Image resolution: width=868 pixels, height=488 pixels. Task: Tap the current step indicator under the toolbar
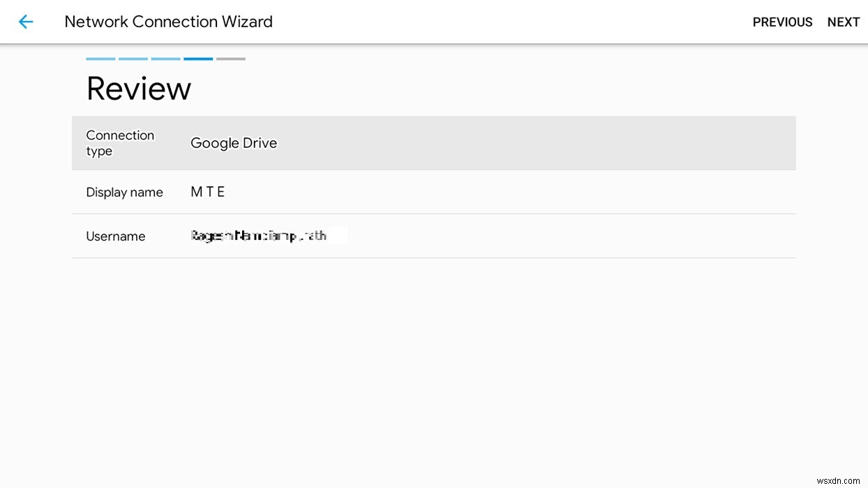[197, 59]
